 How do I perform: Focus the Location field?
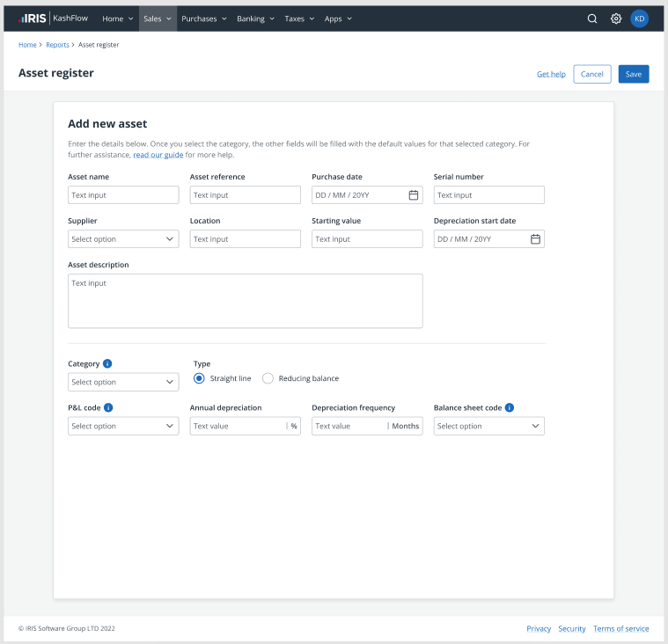point(245,239)
